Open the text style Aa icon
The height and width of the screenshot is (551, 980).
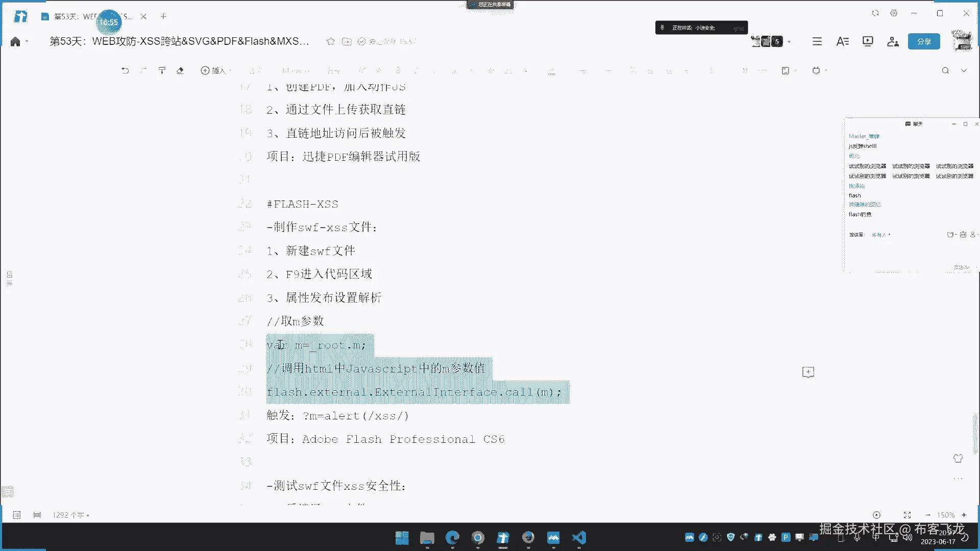pyautogui.click(x=842, y=41)
